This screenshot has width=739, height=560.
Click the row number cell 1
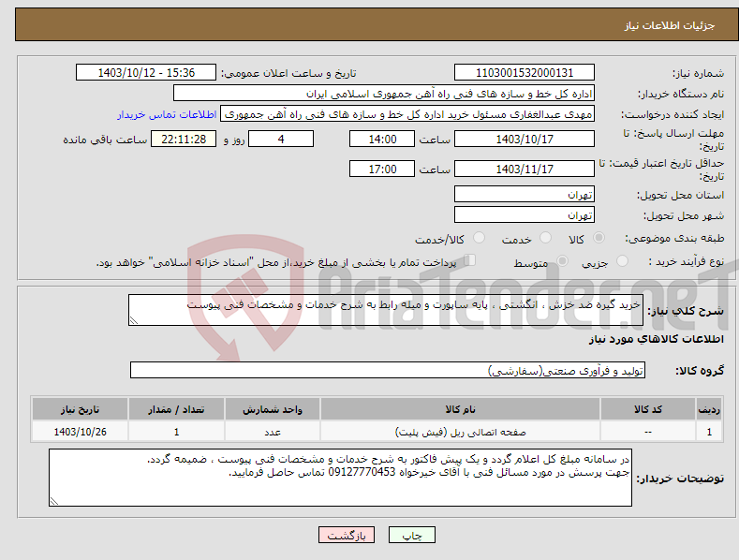point(709,432)
